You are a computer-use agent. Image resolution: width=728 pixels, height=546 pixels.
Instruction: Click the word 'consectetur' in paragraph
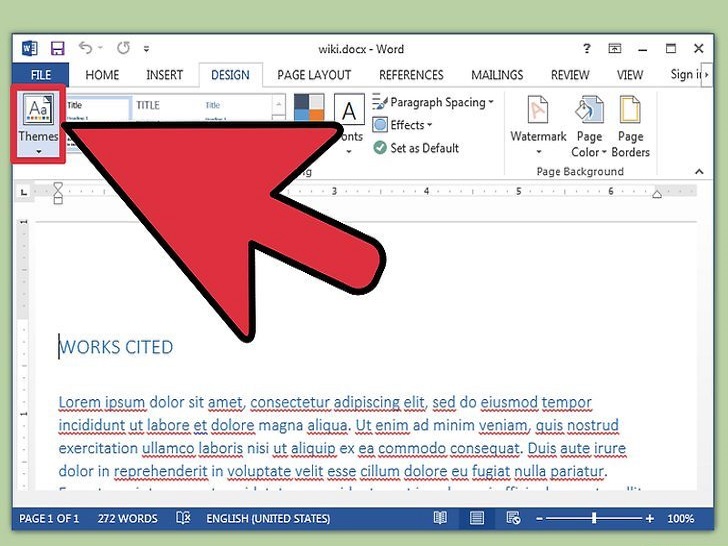point(290,402)
